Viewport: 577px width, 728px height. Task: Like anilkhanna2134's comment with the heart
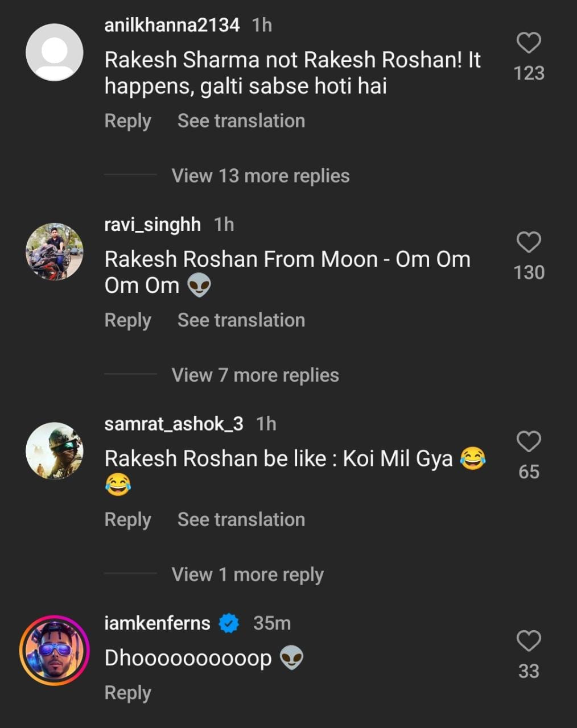click(x=529, y=43)
